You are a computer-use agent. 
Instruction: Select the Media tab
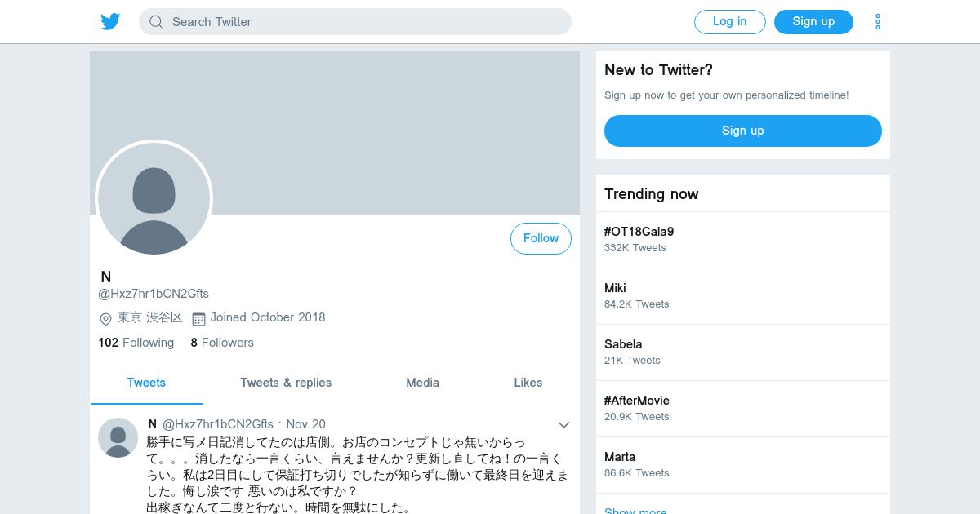click(x=422, y=383)
